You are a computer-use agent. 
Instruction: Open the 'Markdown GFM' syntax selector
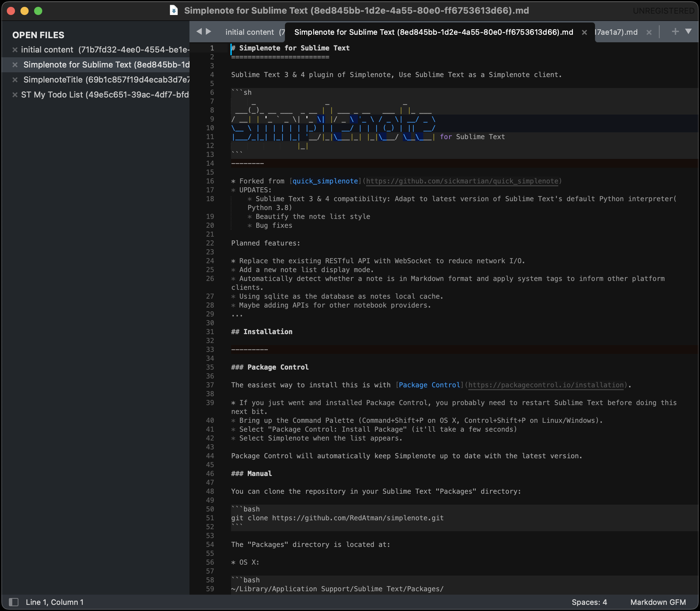(x=658, y=602)
